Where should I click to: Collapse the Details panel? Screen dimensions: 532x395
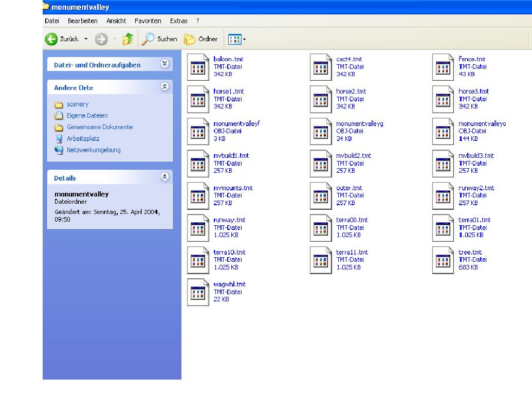(x=164, y=177)
